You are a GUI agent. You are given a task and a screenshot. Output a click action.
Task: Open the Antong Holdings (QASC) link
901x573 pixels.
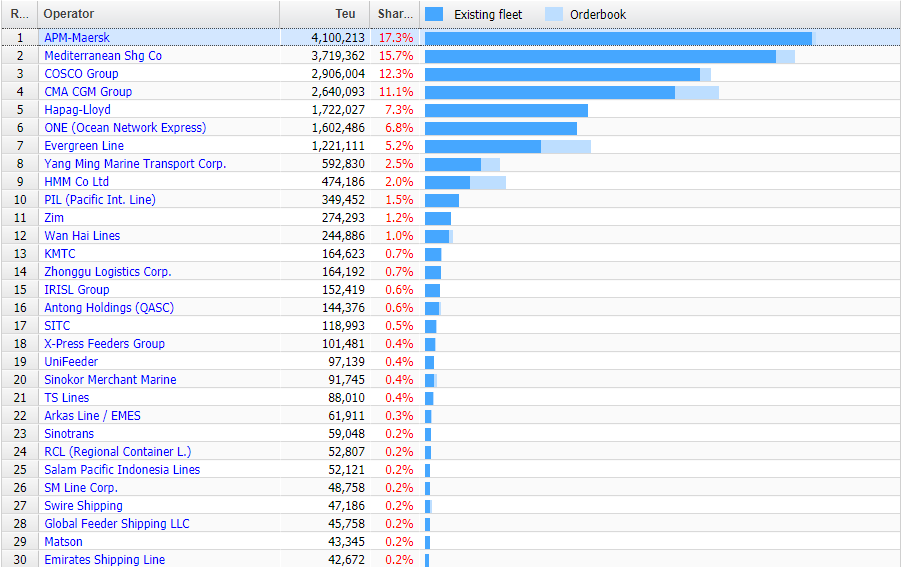[x=109, y=307]
